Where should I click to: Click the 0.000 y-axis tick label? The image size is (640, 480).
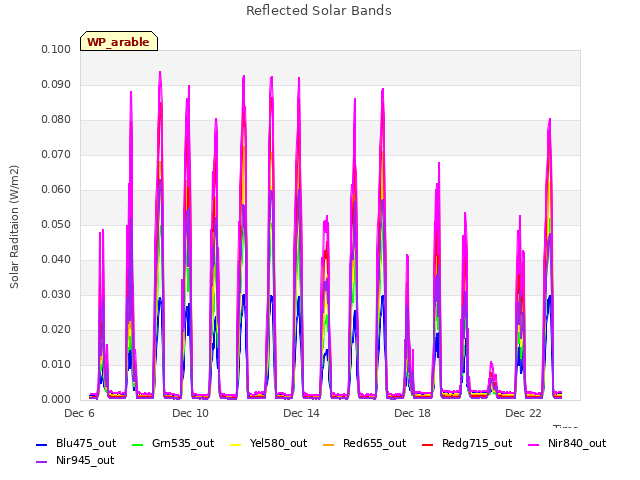click(56, 399)
